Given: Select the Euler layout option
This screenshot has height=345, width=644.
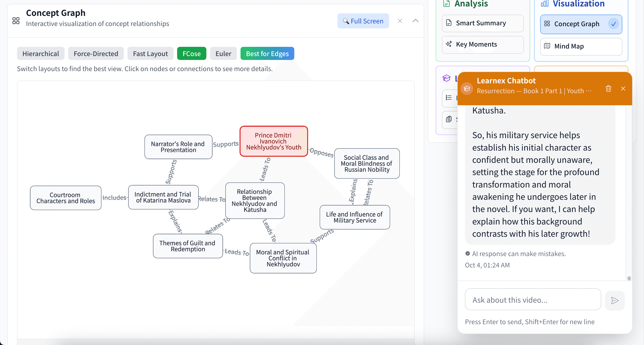Looking at the screenshot, I should coord(223,53).
